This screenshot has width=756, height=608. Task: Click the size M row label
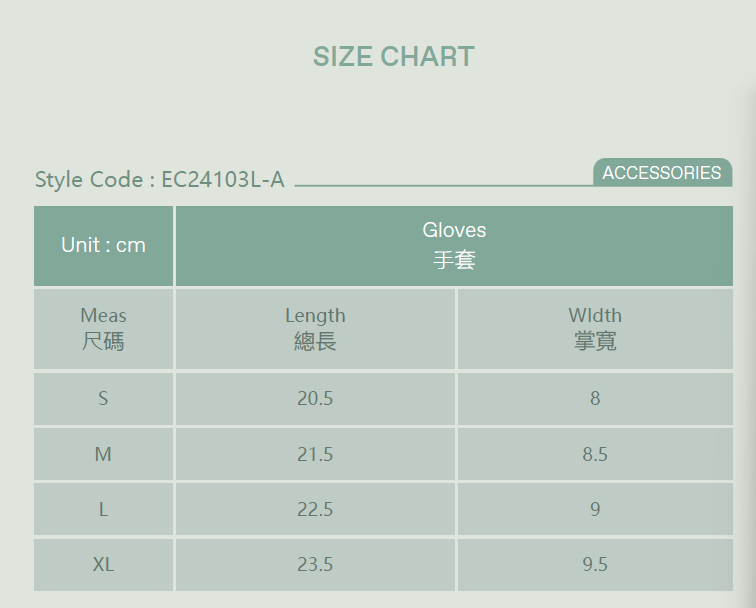pos(103,454)
